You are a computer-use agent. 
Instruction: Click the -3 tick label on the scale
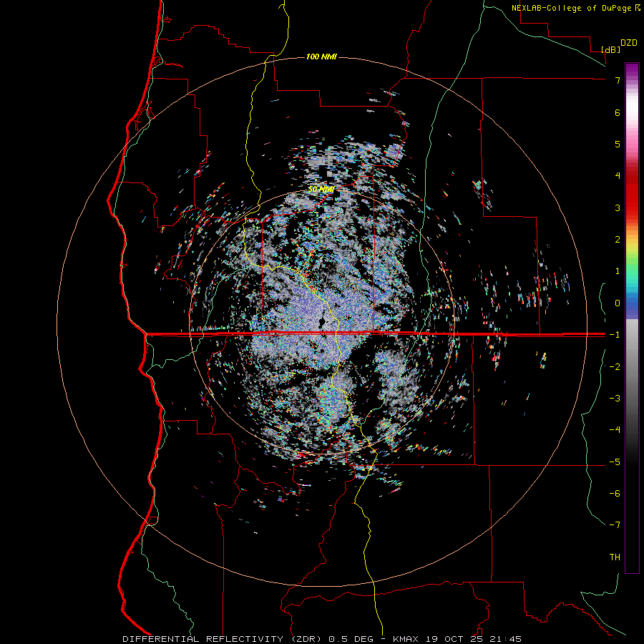click(x=615, y=398)
